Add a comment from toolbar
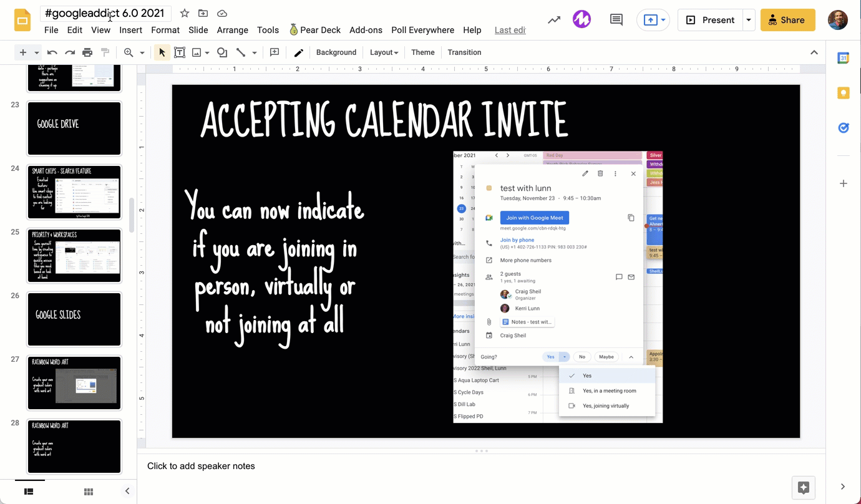This screenshot has height=504, width=861. (x=275, y=52)
